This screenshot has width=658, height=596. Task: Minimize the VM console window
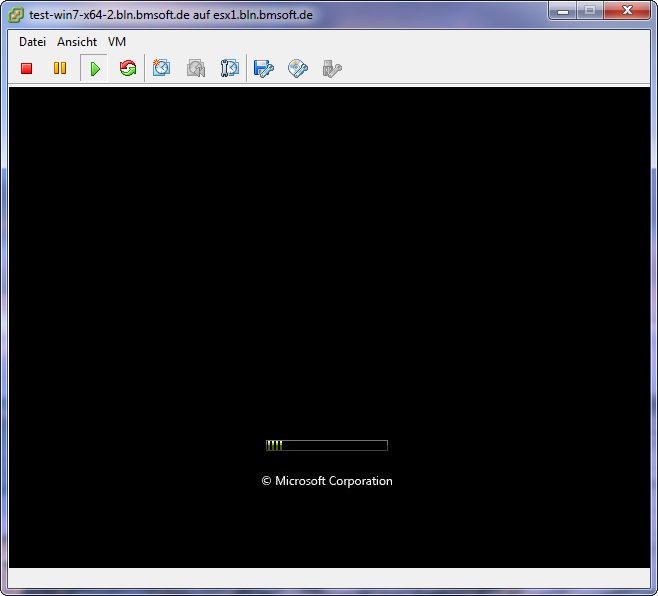click(563, 10)
